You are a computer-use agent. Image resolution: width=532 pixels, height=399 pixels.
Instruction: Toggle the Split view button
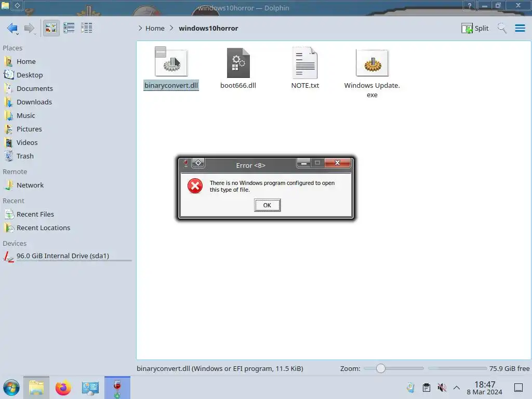pyautogui.click(x=475, y=28)
